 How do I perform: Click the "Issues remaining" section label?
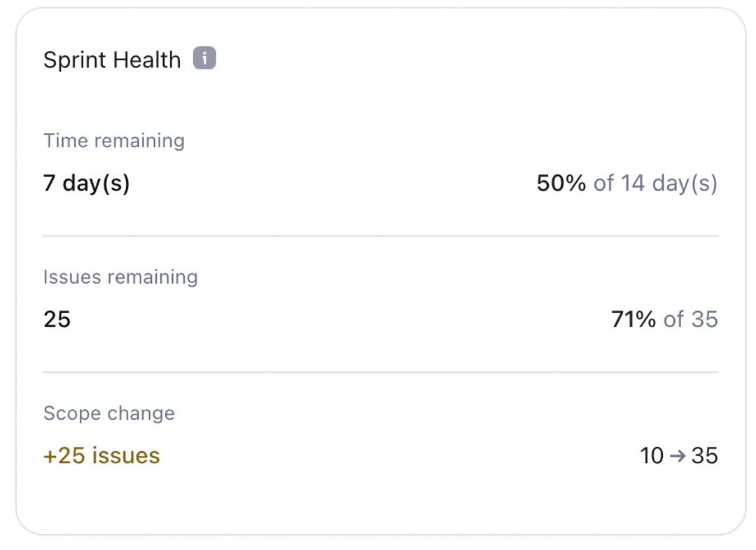(120, 277)
